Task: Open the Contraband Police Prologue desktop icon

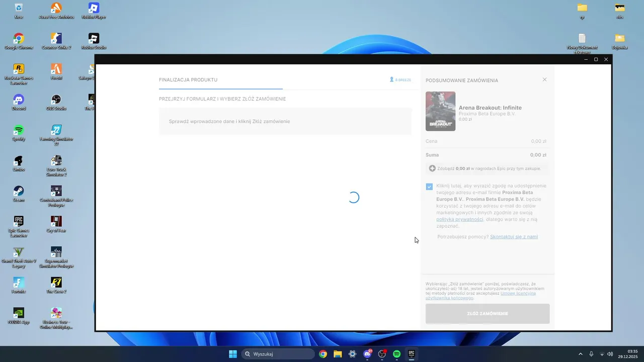Action: [x=56, y=197]
